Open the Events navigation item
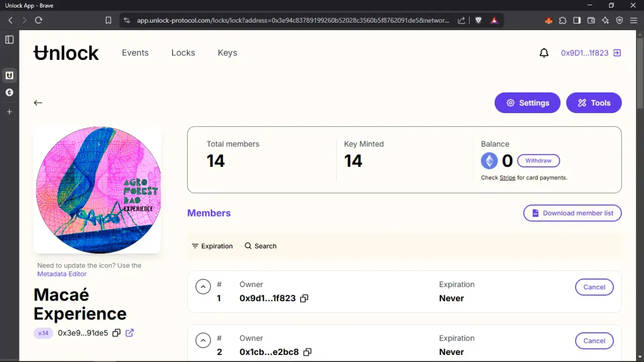 point(135,53)
